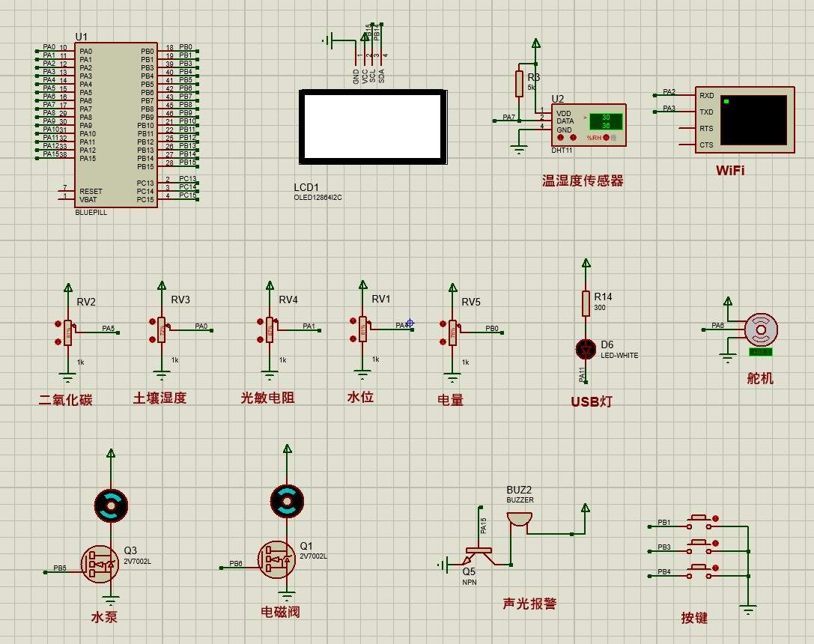Latch the PB4 button using its red dot
Viewport: 814px width, 644px height.
click(716, 568)
